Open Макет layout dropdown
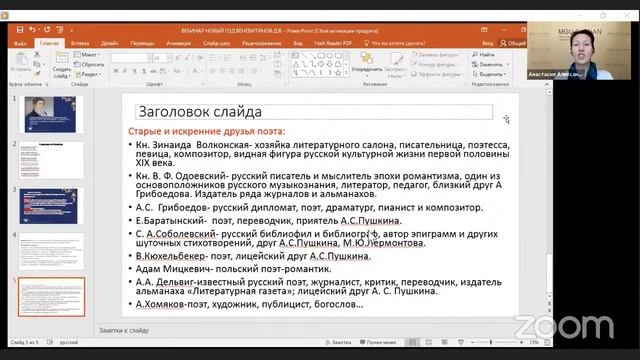 click(87, 54)
